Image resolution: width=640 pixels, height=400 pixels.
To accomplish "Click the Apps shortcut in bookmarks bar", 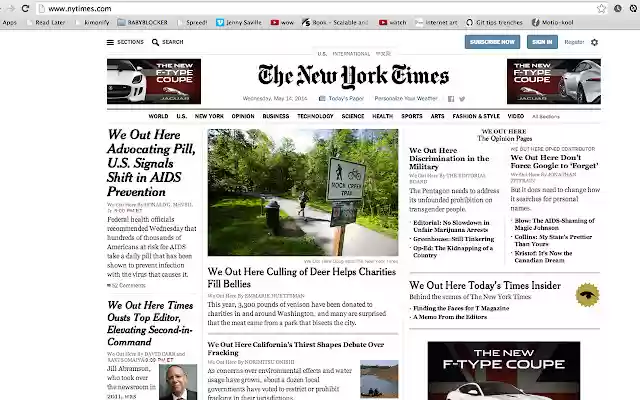I will coord(9,22).
